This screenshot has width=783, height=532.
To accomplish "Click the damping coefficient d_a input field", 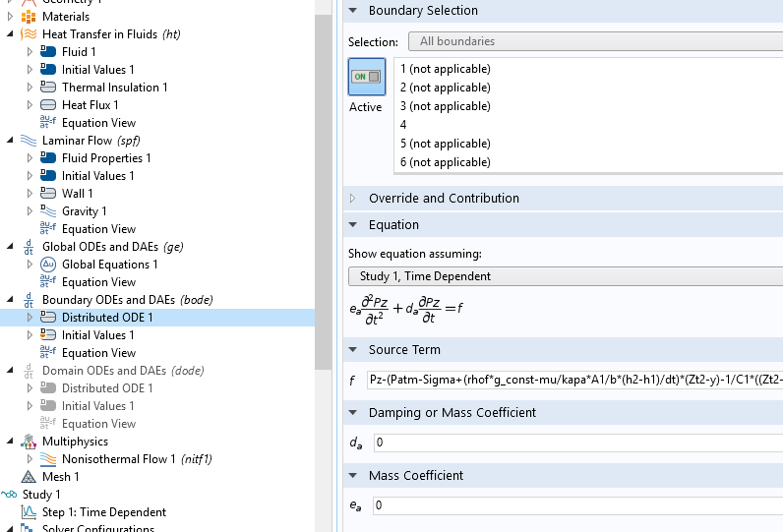I will click(x=575, y=443).
